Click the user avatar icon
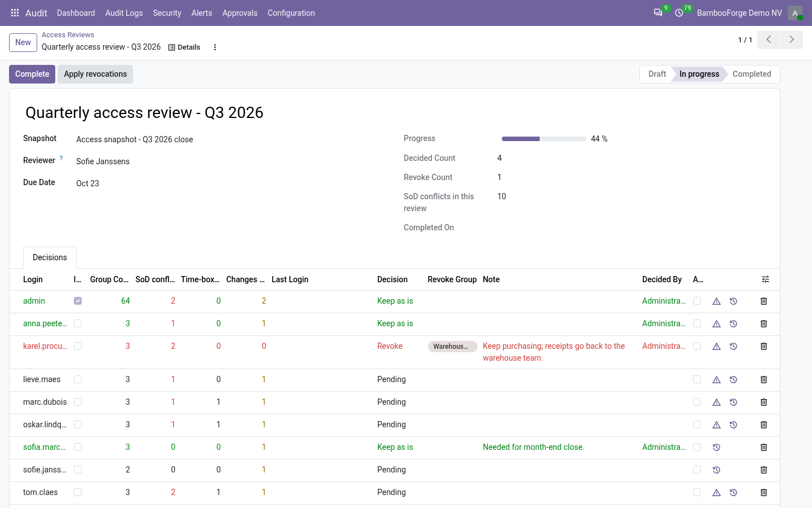Image resolution: width=812 pixels, height=508 pixels. [795, 13]
